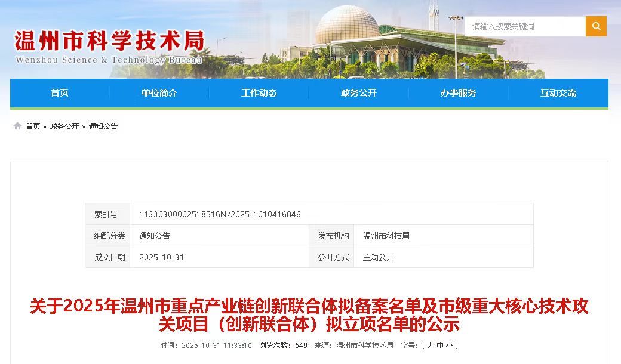The width and height of the screenshot is (621, 364).
Task: Set font size to 大 (large)
Action: [x=430, y=346]
